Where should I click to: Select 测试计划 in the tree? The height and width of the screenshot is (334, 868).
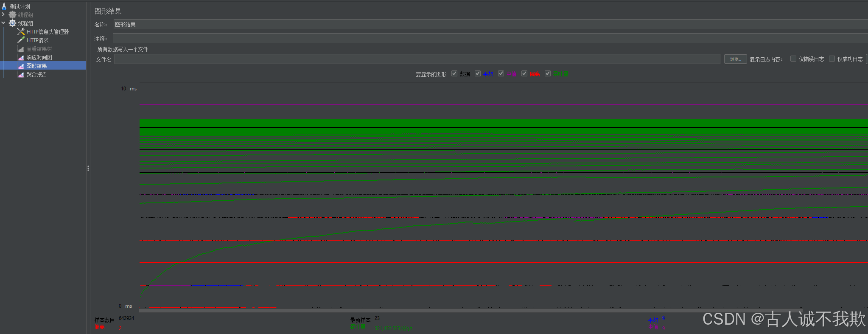click(20, 6)
